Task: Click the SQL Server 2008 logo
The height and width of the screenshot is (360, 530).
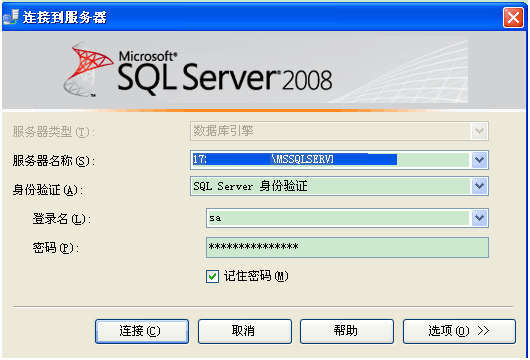Action: (198, 70)
